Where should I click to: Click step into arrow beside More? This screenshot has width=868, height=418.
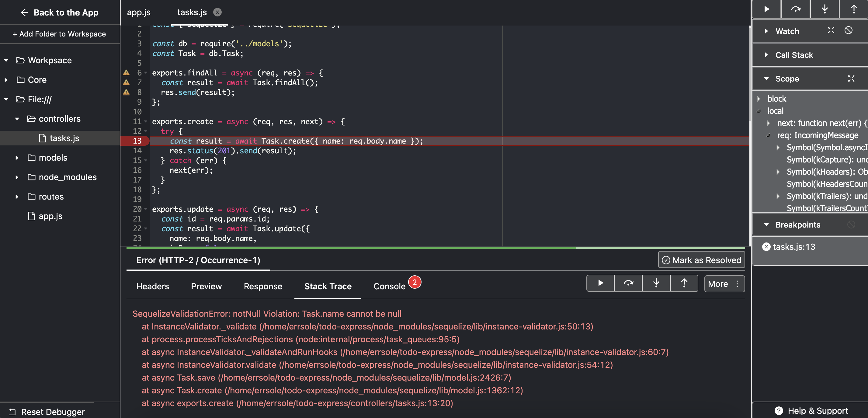(x=656, y=283)
